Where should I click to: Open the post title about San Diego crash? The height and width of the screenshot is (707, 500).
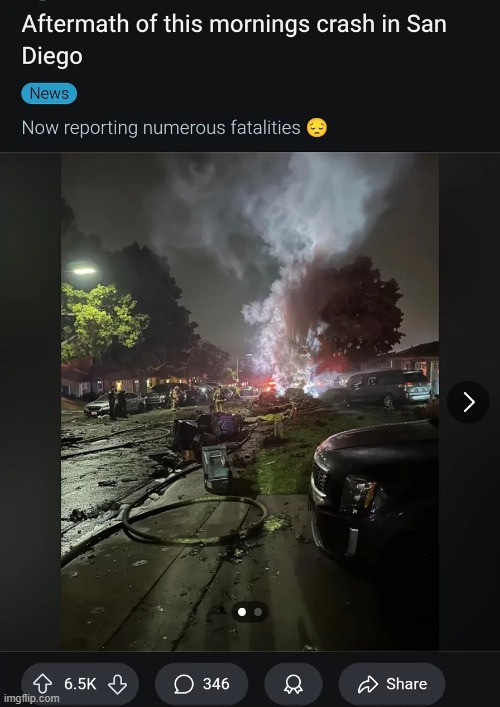pos(234,40)
